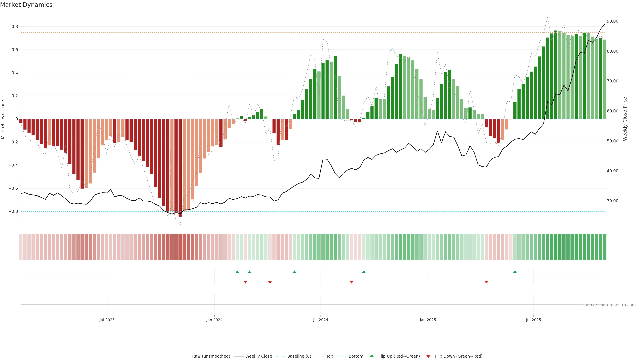Click the Jan 2024 x-axis label

(214, 320)
